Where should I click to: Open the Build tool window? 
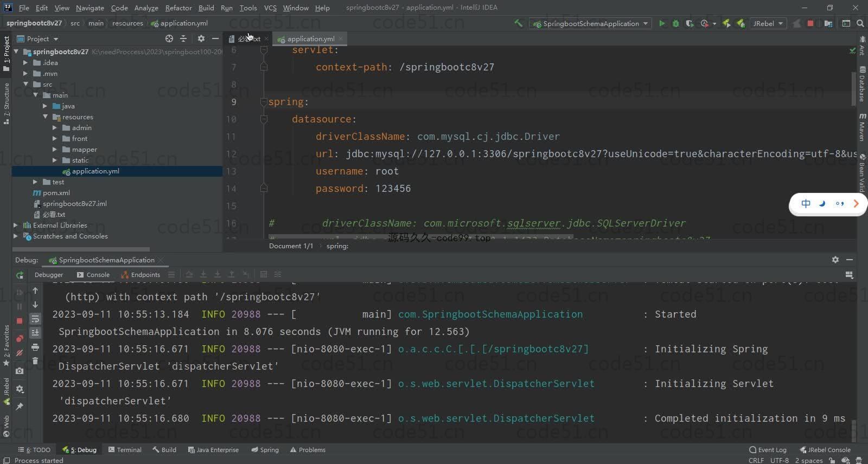[164, 450]
